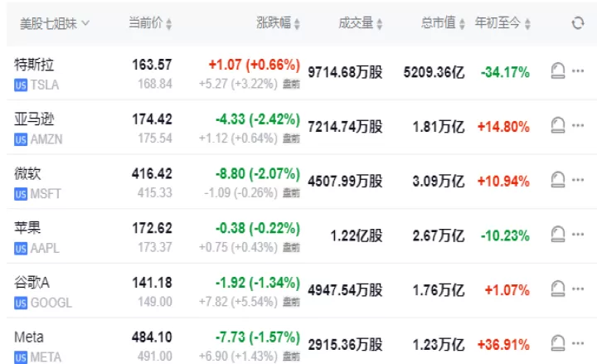597x364 pixels.
Task: Click the US market badge beside AMZN
Action: click(x=21, y=139)
